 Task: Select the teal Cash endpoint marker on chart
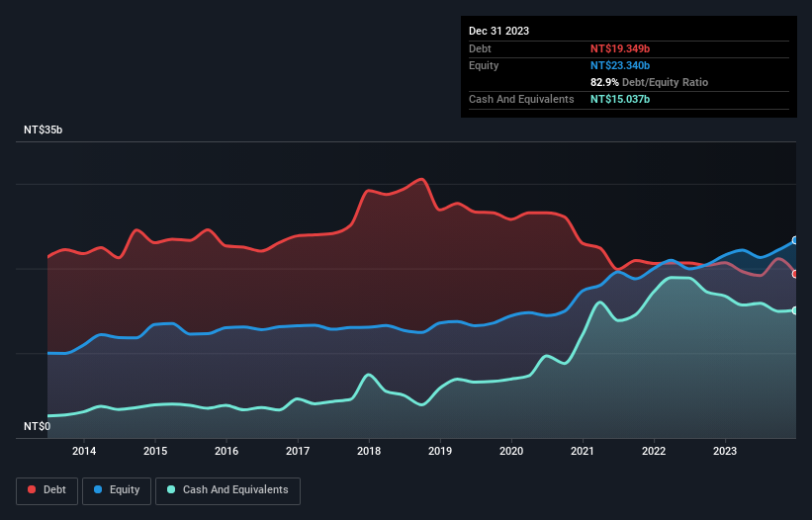pyautogui.click(x=795, y=310)
